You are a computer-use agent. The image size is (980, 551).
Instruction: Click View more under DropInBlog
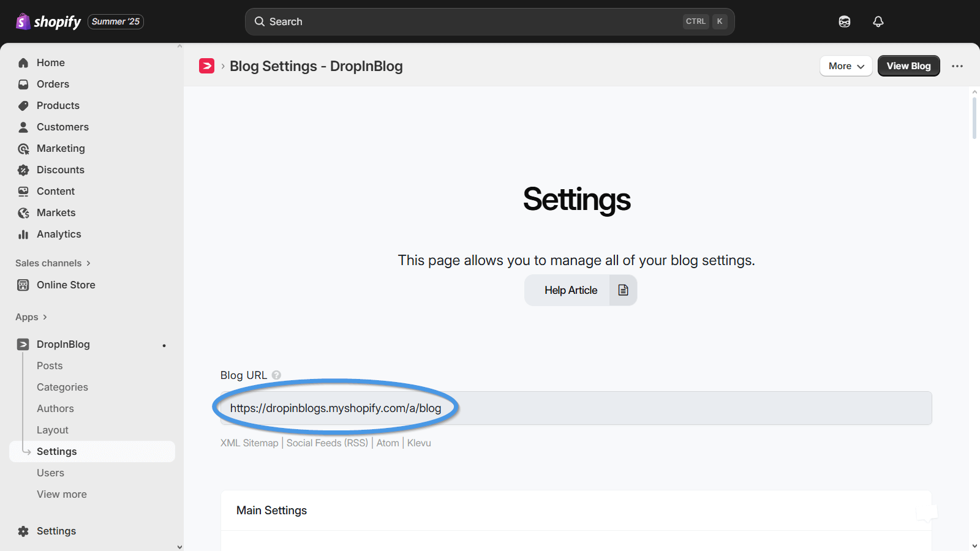[62, 494]
